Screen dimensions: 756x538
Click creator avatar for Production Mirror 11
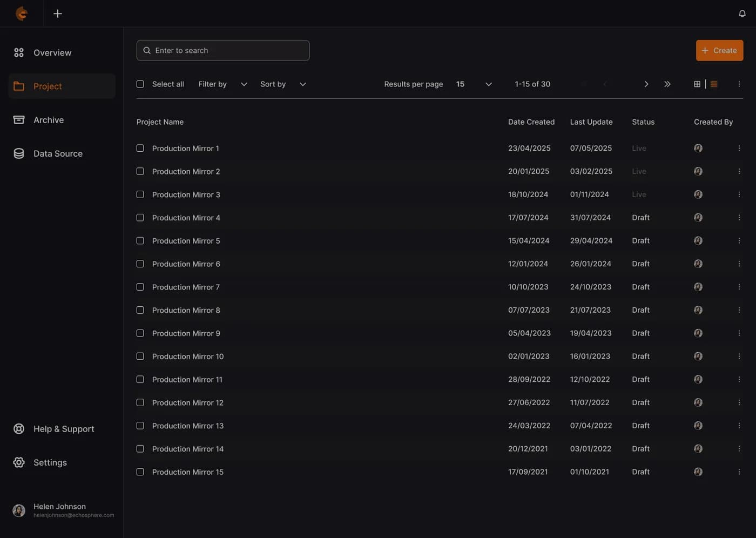pos(698,380)
